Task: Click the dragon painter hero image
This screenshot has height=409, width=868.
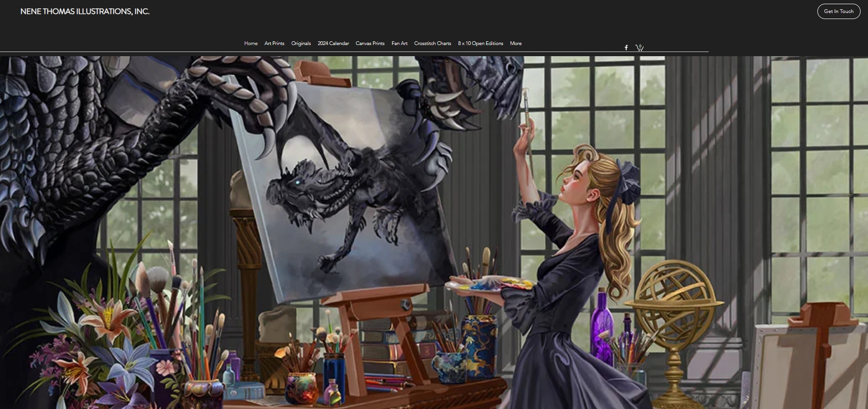Action: click(434, 233)
